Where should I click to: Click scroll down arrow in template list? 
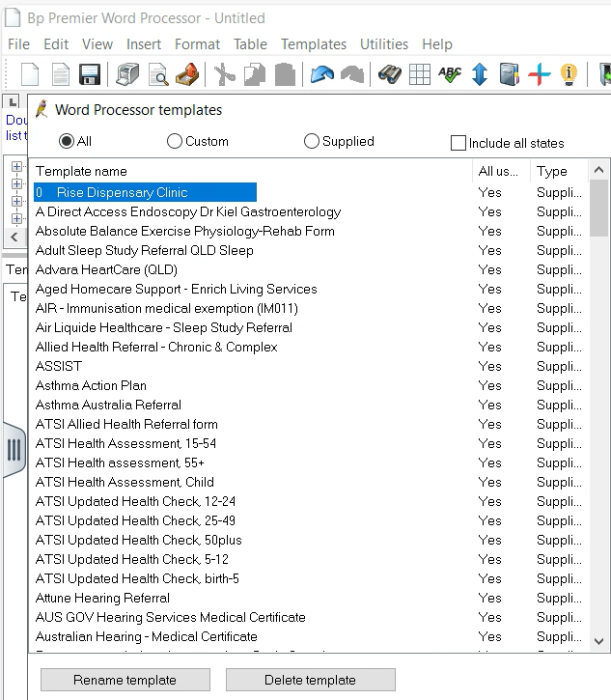pyautogui.click(x=599, y=641)
